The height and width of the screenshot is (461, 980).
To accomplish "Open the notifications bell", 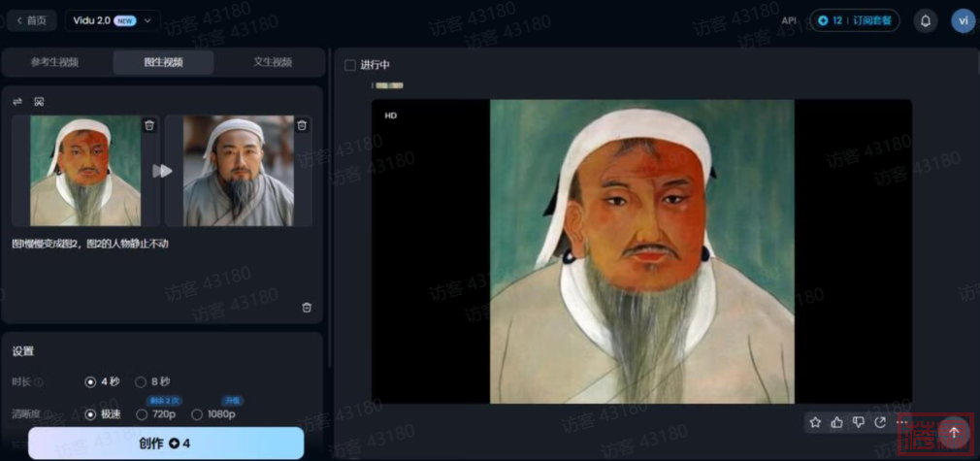I will point(925,20).
